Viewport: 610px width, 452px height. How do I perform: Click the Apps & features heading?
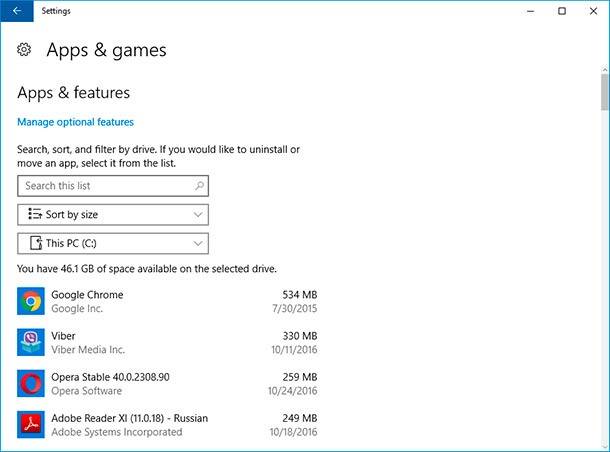coord(74,93)
